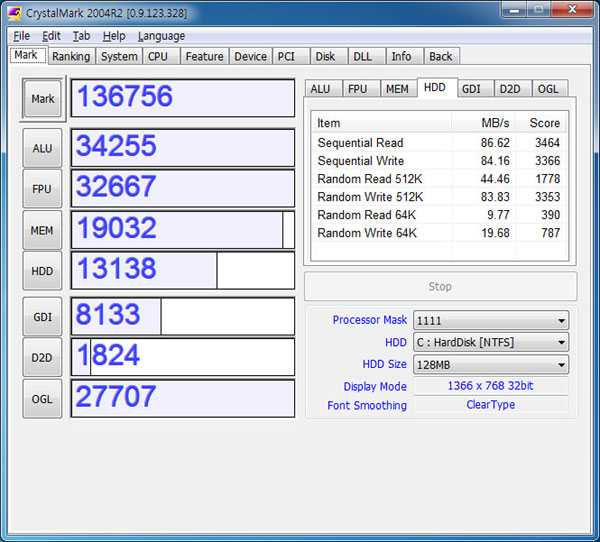Image resolution: width=600 pixels, height=542 pixels.
Task: Switch to the Ranking tab
Action: [71, 56]
